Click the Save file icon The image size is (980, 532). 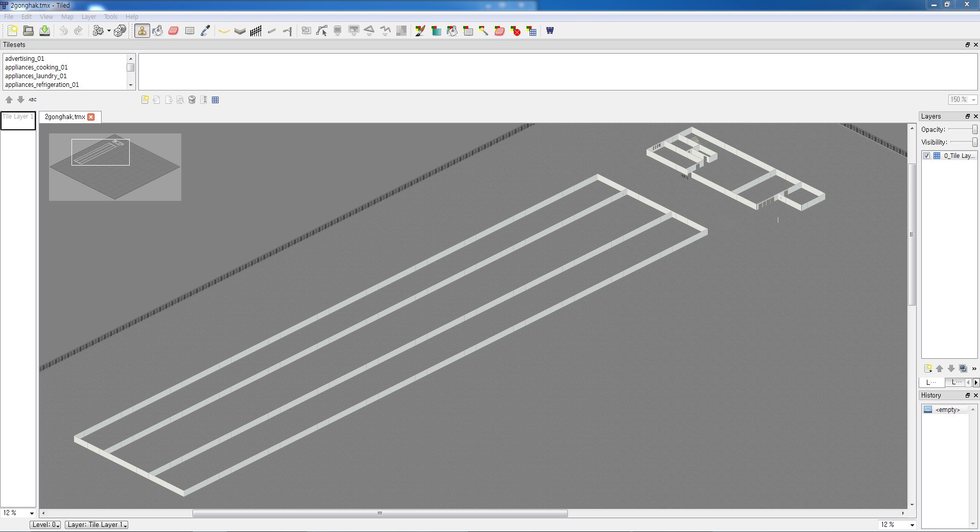(45, 31)
